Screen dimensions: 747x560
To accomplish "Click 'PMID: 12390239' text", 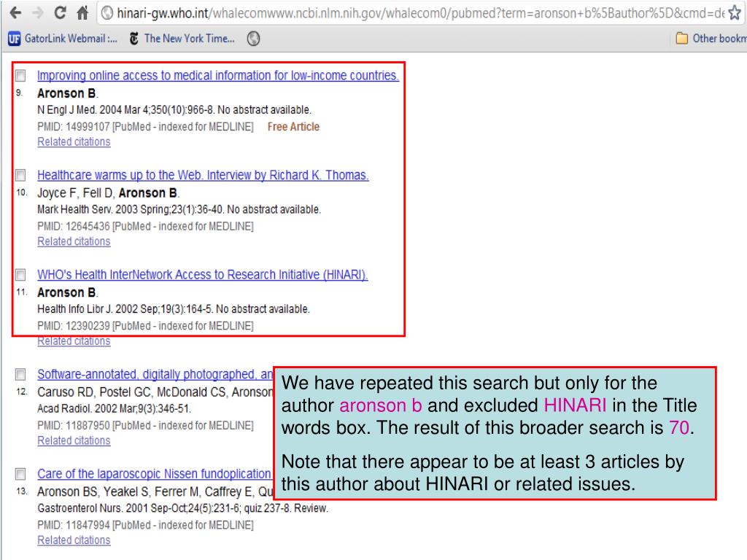I will [x=74, y=326].
